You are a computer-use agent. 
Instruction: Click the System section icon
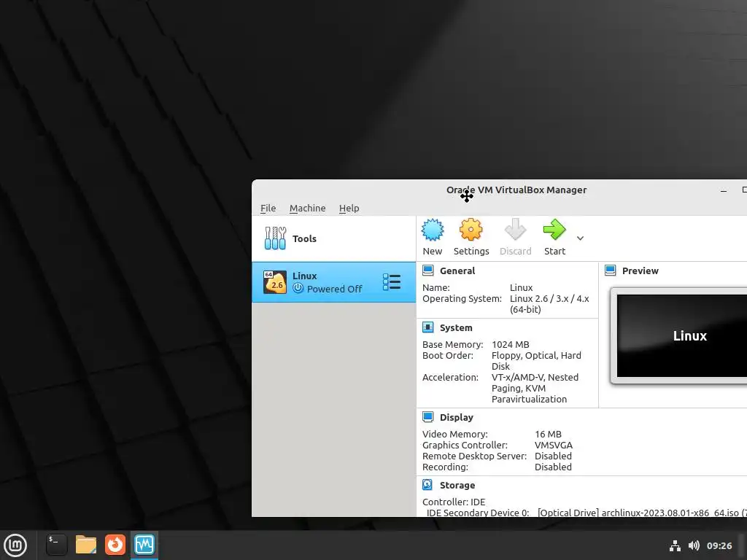point(427,327)
